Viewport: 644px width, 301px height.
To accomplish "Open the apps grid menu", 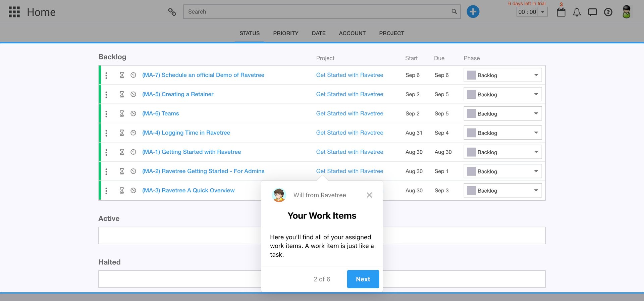I will [x=14, y=12].
